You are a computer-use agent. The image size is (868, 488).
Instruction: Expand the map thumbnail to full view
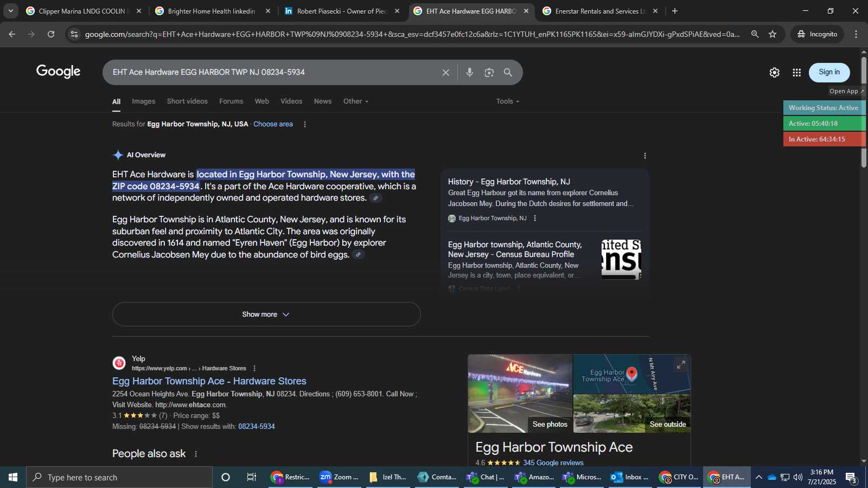681,365
